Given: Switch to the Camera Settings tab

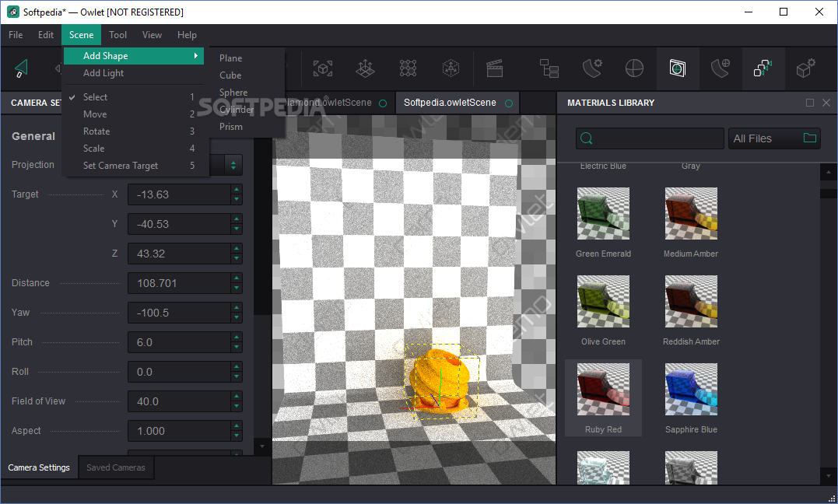Looking at the screenshot, I should pos(39,467).
